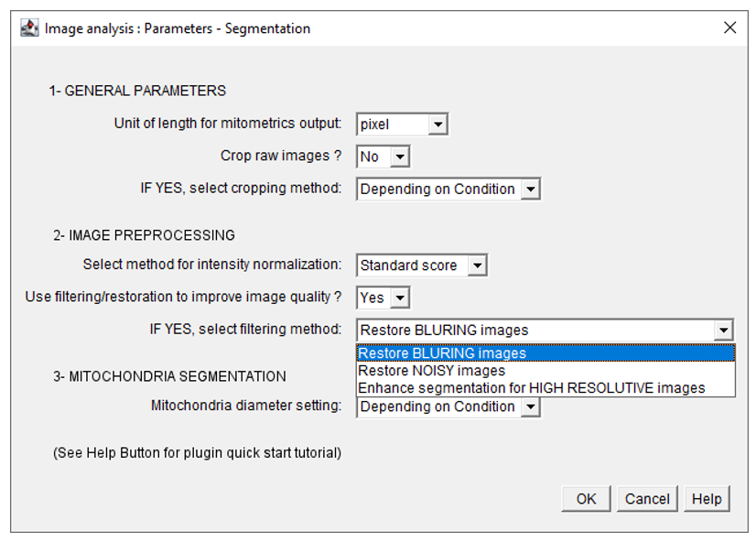Open the Help tutorial button
Image resolution: width=756 pixels, height=542 pixels.
tap(707, 499)
